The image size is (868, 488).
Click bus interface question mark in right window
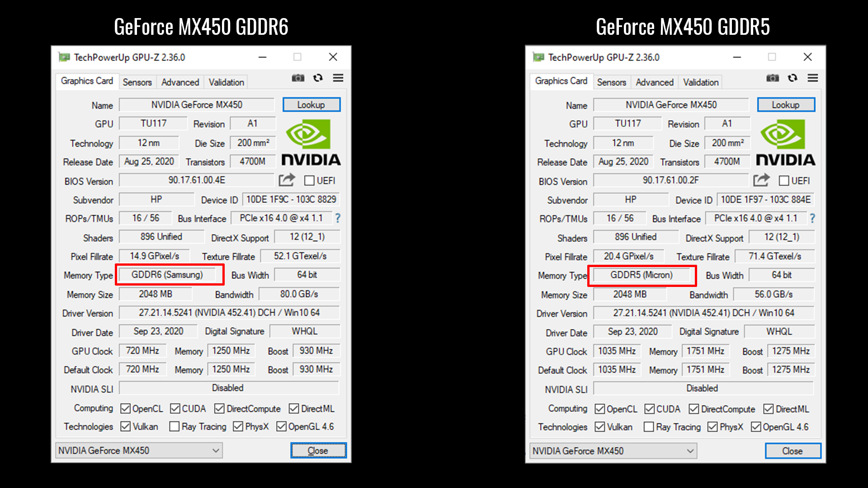click(812, 218)
